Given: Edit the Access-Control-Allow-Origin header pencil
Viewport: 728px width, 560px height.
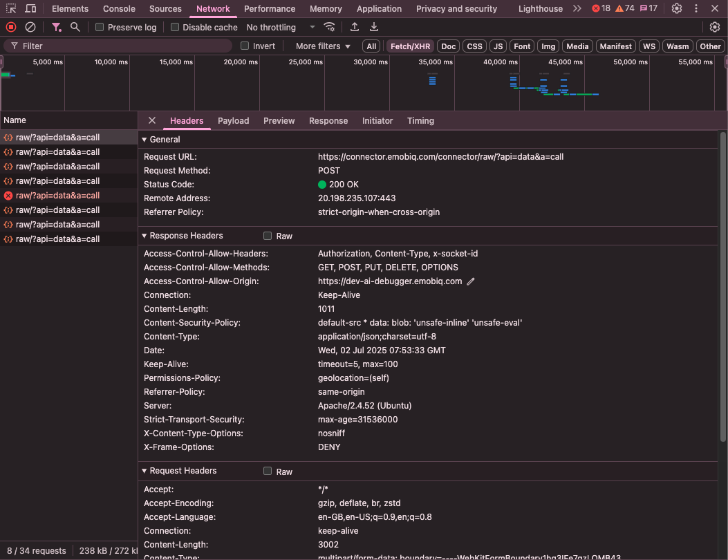Looking at the screenshot, I should 472,281.
